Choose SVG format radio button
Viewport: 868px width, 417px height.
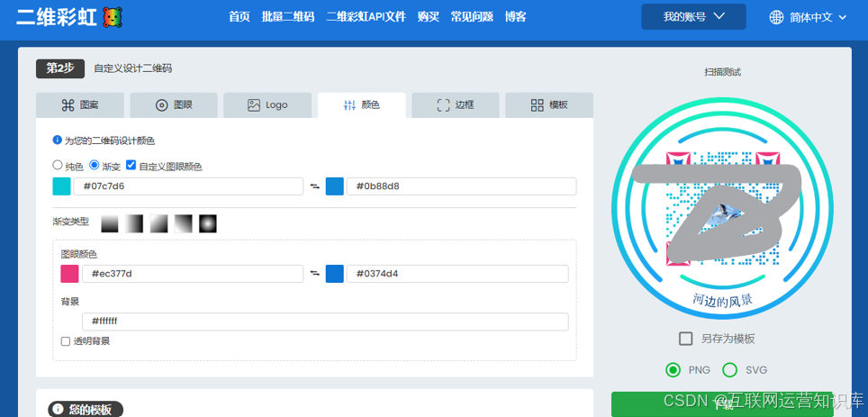coord(730,370)
